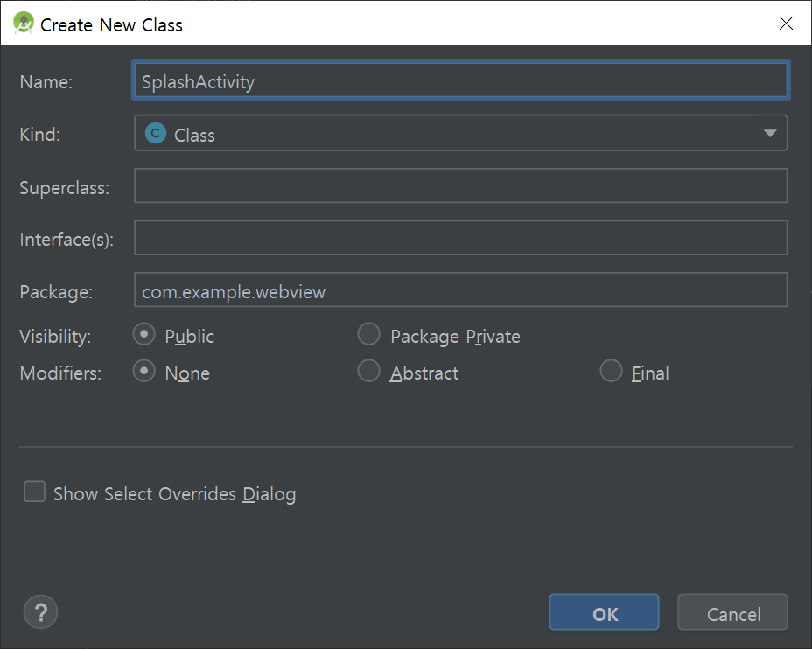Click the Package field with com.example.webview
Screen dimensions: 812x649
460,290
